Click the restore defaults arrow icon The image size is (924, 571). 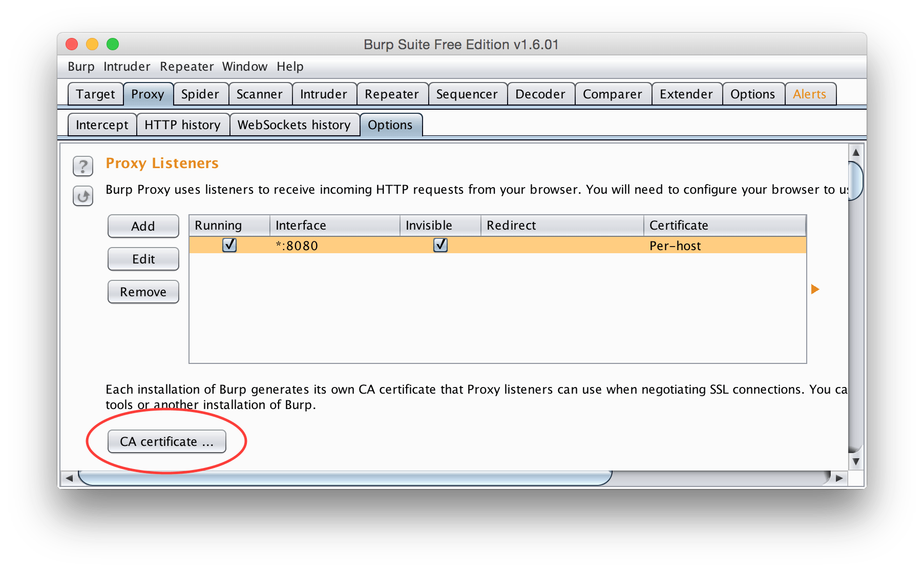(x=83, y=196)
